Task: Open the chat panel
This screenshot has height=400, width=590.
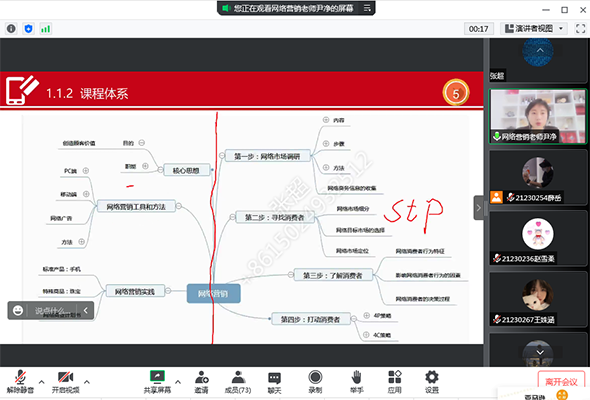Action: pos(274,382)
